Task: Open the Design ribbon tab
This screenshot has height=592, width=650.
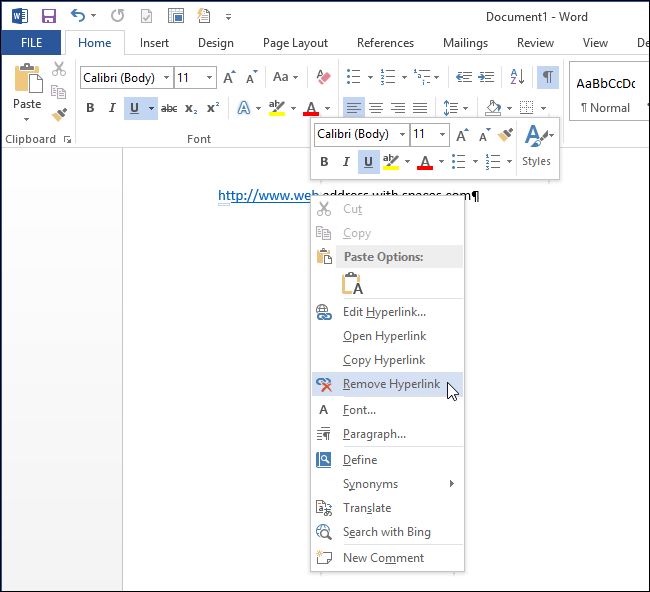Action: pos(216,43)
